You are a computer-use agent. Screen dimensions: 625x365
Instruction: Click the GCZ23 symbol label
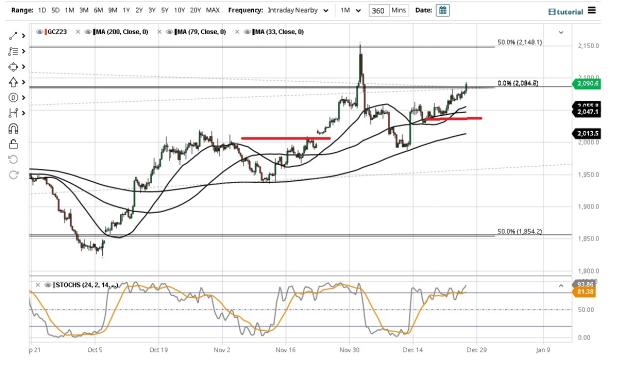coord(57,32)
